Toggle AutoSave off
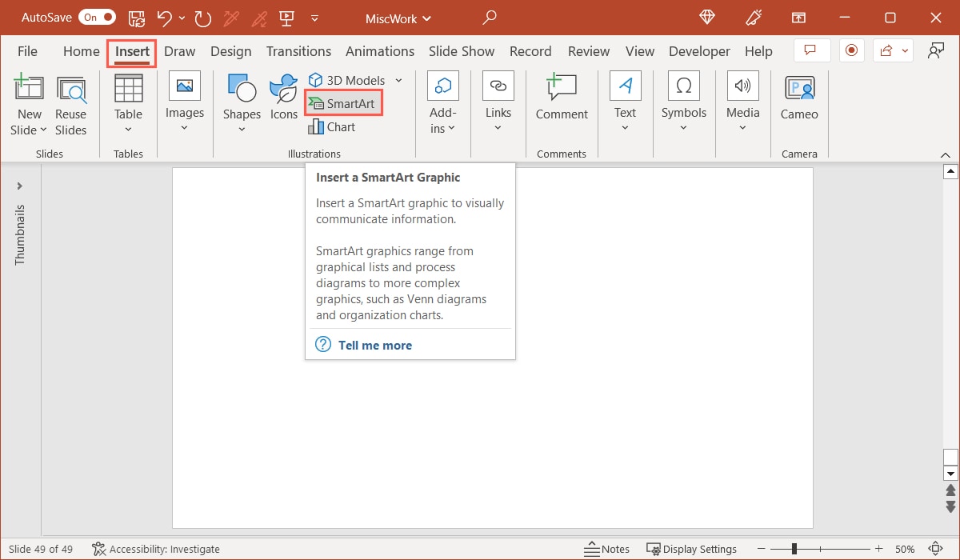Viewport: 960px width, 560px height. pyautogui.click(x=96, y=17)
